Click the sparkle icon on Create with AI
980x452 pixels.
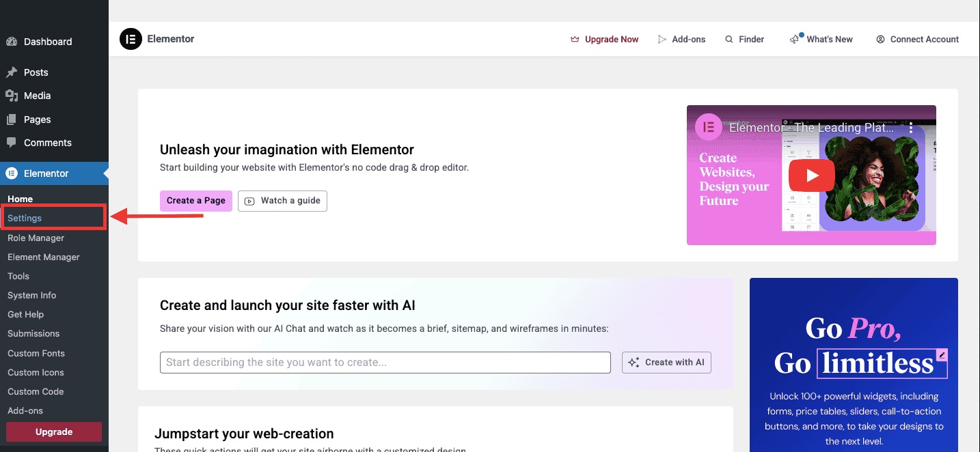634,363
